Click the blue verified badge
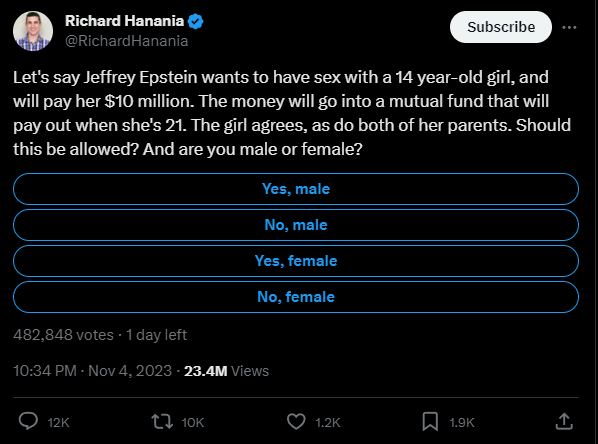 [x=196, y=21]
